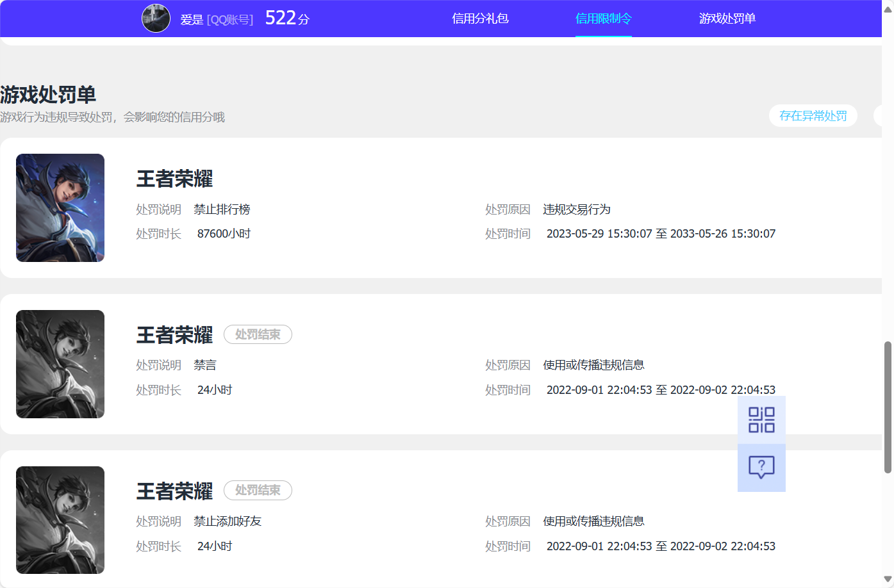Click the 24小时 duration on the 禁止添加好友 card
894x588 pixels.
tap(215, 546)
